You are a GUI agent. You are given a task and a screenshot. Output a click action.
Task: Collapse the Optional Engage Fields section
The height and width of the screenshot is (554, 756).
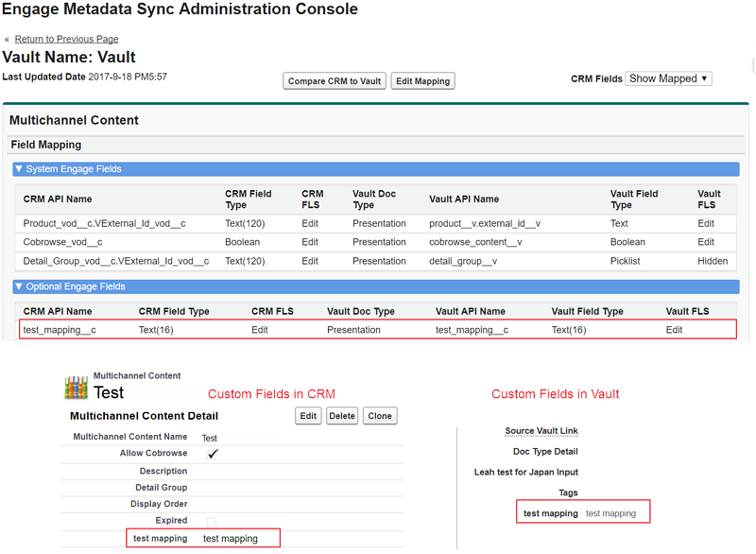pyautogui.click(x=19, y=286)
